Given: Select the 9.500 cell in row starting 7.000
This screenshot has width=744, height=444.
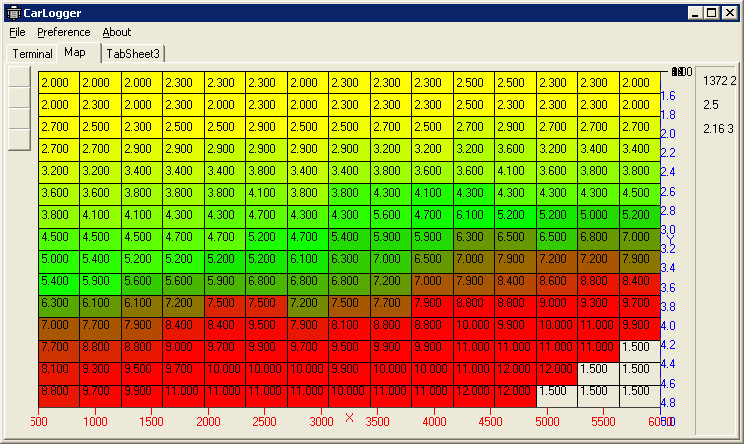Looking at the screenshot, I should 266,329.
